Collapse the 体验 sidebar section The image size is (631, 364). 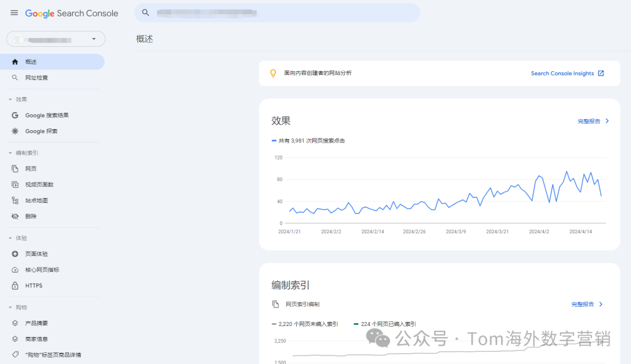11,238
